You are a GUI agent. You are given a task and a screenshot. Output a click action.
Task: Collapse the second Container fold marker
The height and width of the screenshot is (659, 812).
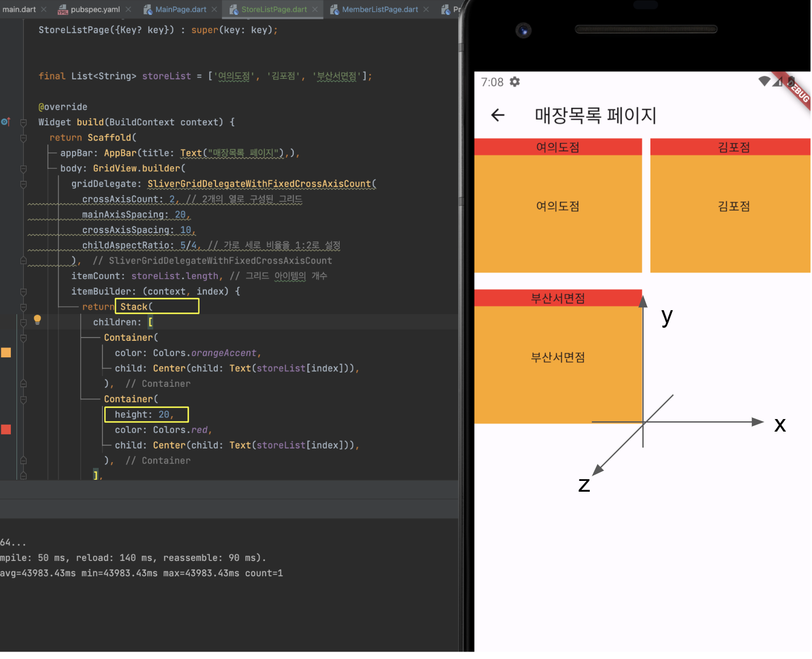(23, 399)
